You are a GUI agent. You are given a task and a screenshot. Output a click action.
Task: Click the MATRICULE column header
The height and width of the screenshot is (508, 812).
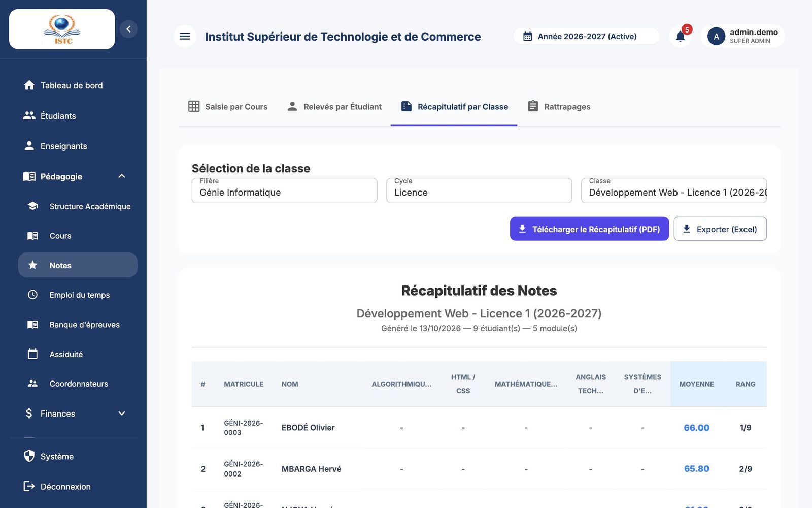tap(244, 384)
